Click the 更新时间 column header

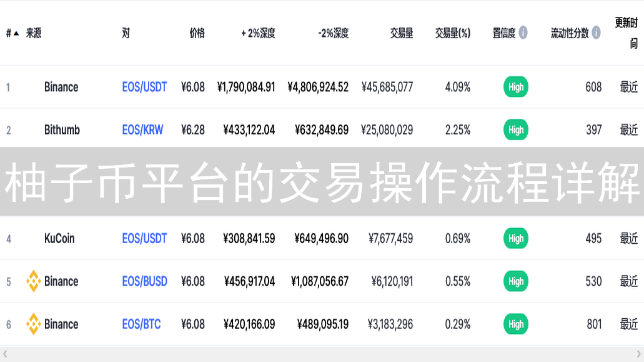[x=627, y=33]
